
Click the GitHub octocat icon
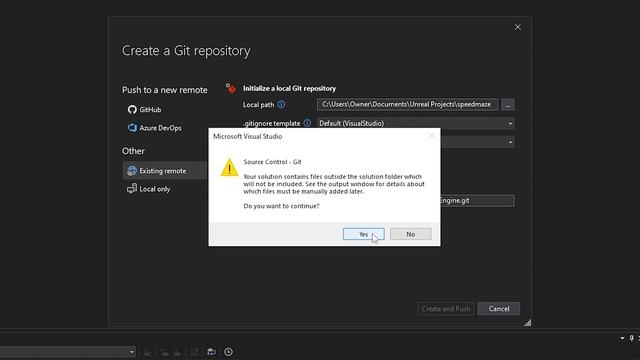pyautogui.click(x=132, y=109)
